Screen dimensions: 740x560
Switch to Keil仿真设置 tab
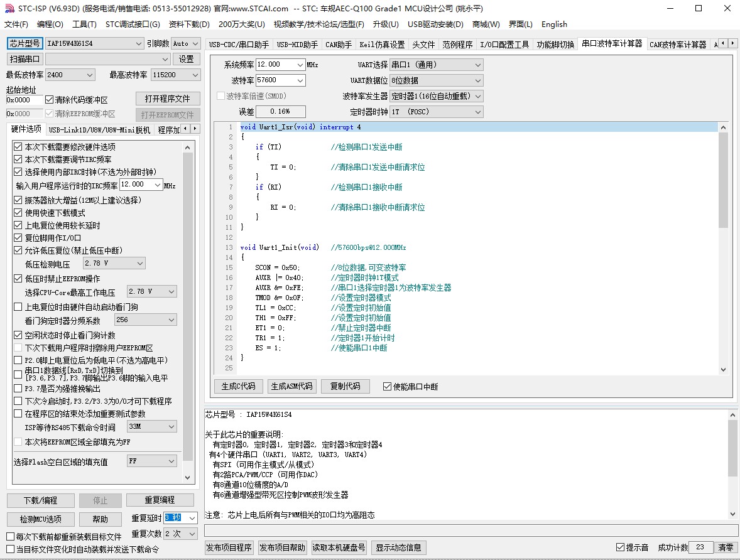coord(382,45)
